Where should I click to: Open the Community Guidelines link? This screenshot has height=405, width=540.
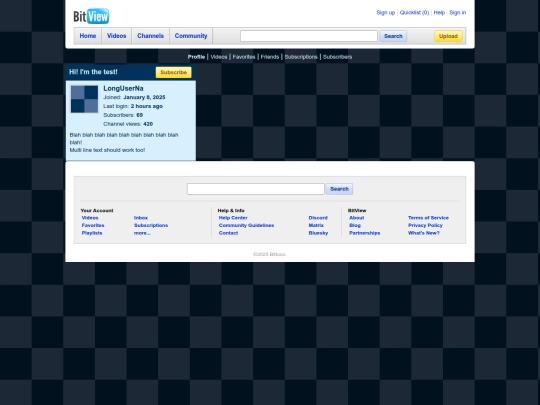tap(246, 225)
